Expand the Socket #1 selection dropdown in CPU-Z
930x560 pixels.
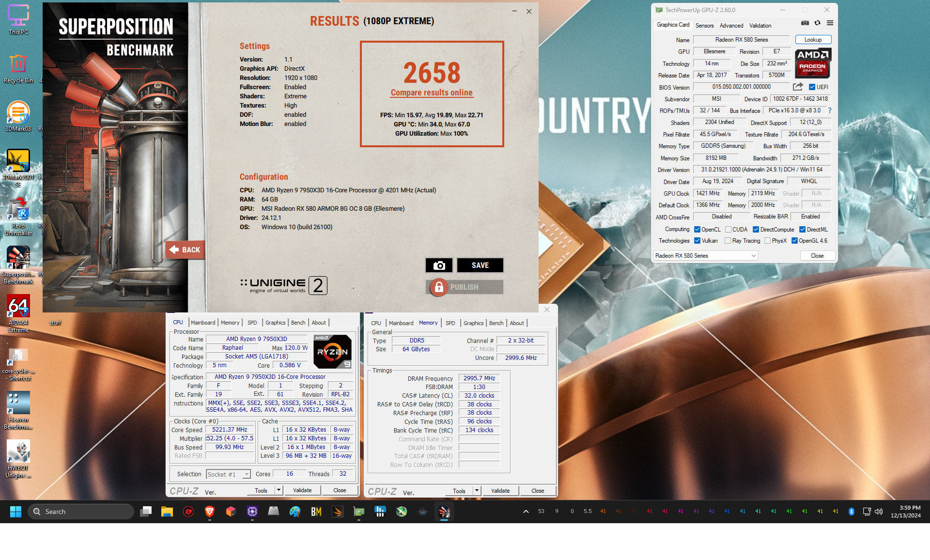(247, 474)
